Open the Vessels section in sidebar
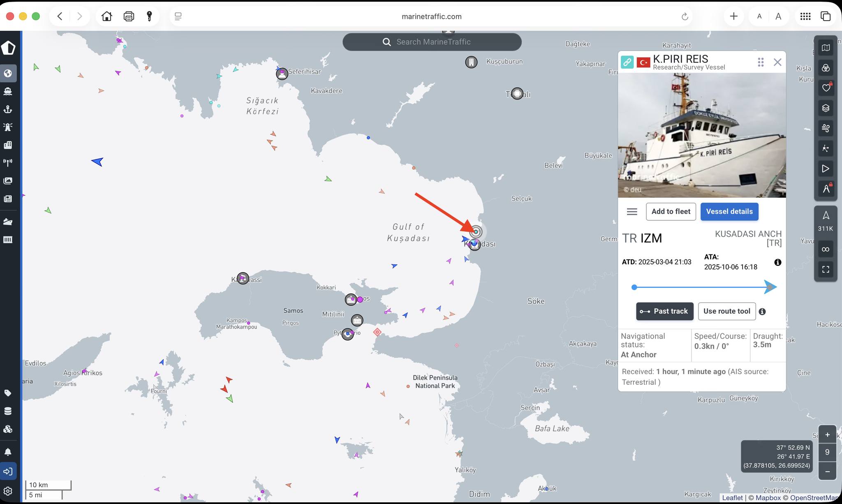 pos(8,91)
